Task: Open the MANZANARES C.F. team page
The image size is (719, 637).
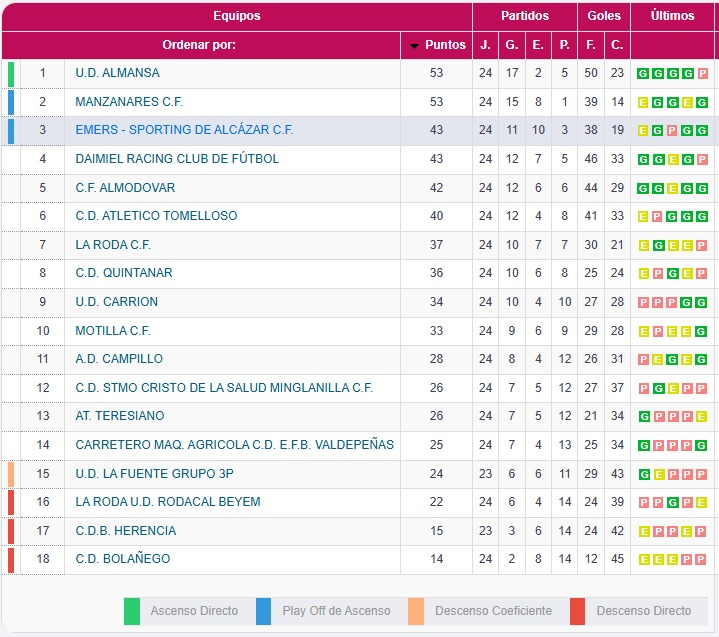Action: (129, 102)
